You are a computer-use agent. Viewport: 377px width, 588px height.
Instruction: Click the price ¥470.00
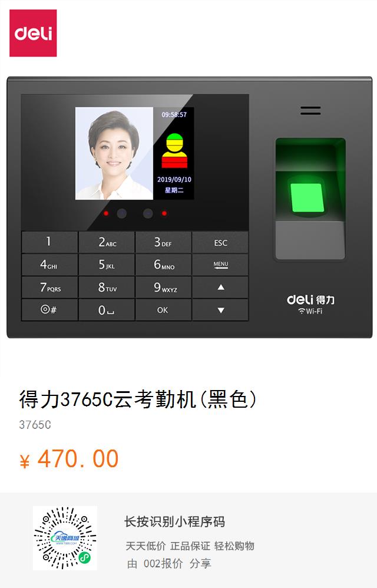(70, 459)
